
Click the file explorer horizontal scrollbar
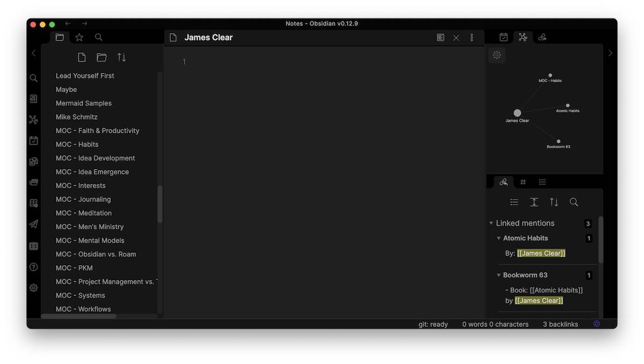[x=78, y=316]
